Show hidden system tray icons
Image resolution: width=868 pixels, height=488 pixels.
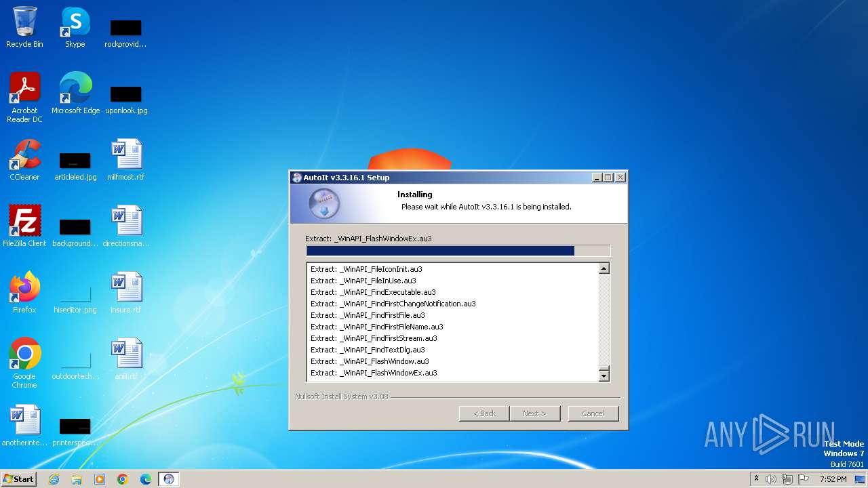(756, 479)
